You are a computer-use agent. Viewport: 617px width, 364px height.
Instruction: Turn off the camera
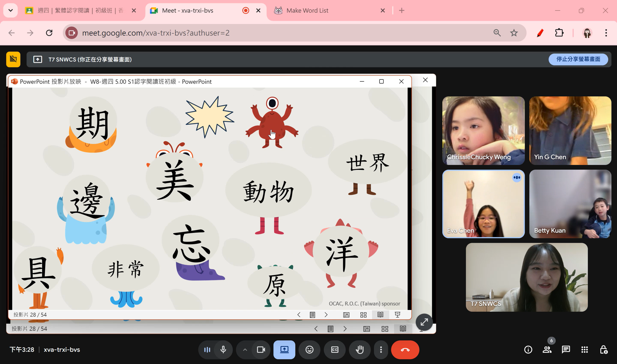261,350
